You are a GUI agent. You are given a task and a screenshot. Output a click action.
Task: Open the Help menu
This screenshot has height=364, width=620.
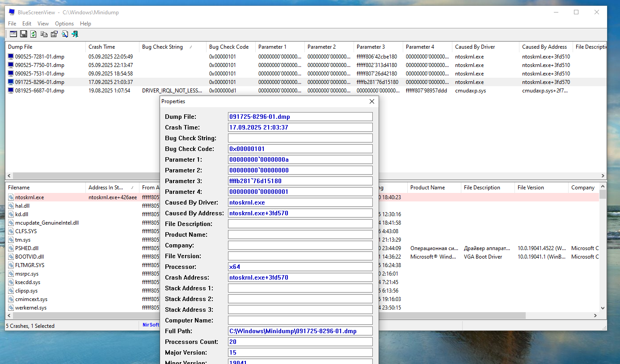point(85,24)
